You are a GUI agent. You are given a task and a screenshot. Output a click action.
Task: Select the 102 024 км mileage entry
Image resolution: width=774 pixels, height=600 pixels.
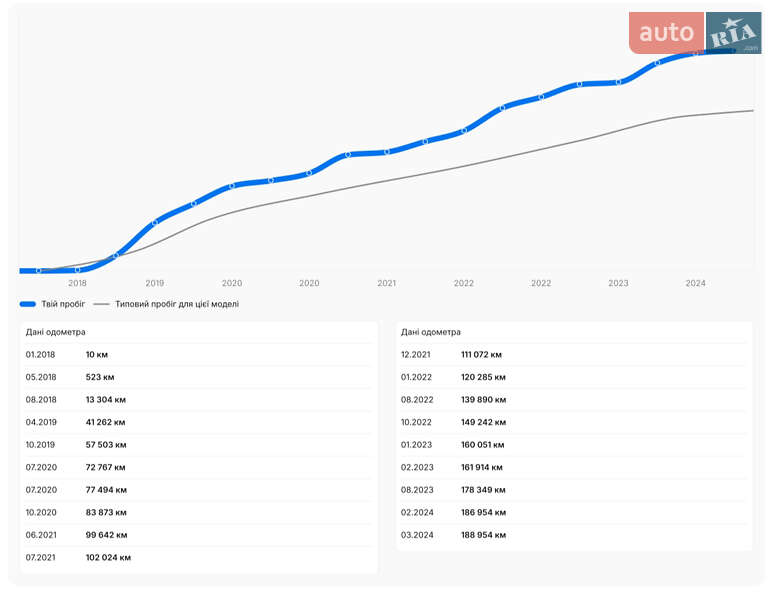[x=108, y=557]
